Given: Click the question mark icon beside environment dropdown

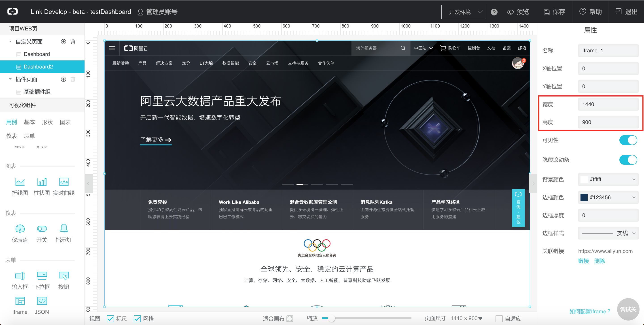Looking at the screenshot, I should click(494, 12).
